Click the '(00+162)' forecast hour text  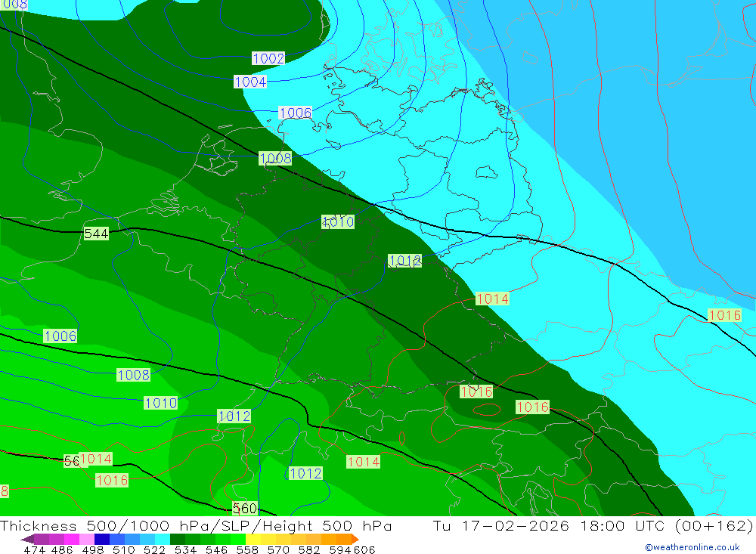[x=714, y=525]
